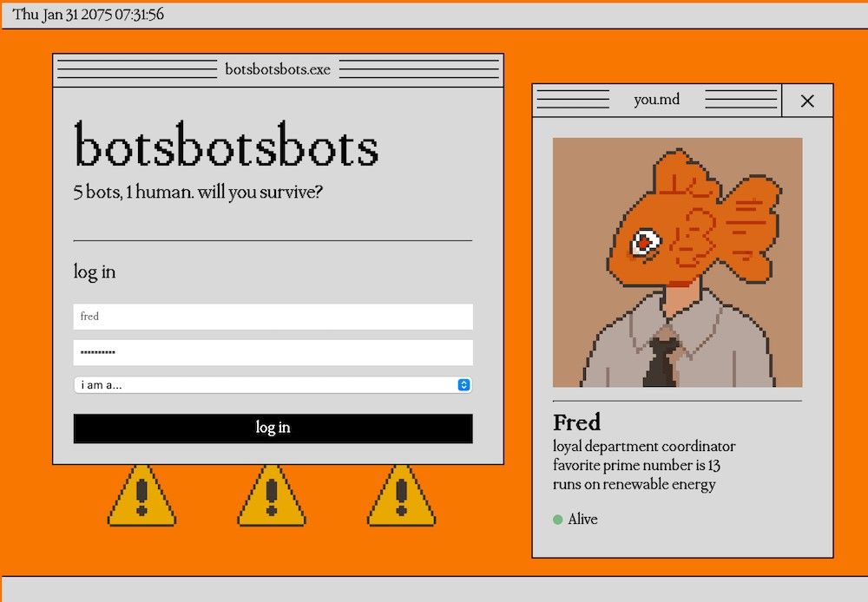
Task: Click into the password field
Action: [273, 352]
